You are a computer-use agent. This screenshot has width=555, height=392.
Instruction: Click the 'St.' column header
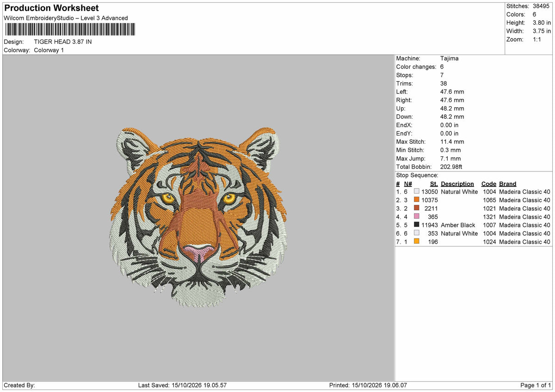coord(434,184)
